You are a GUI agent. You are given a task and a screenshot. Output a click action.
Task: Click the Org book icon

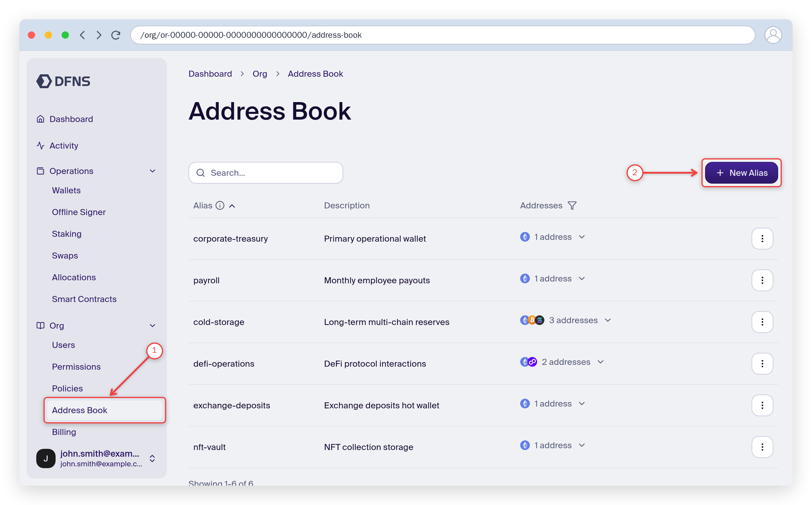click(x=40, y=326)
